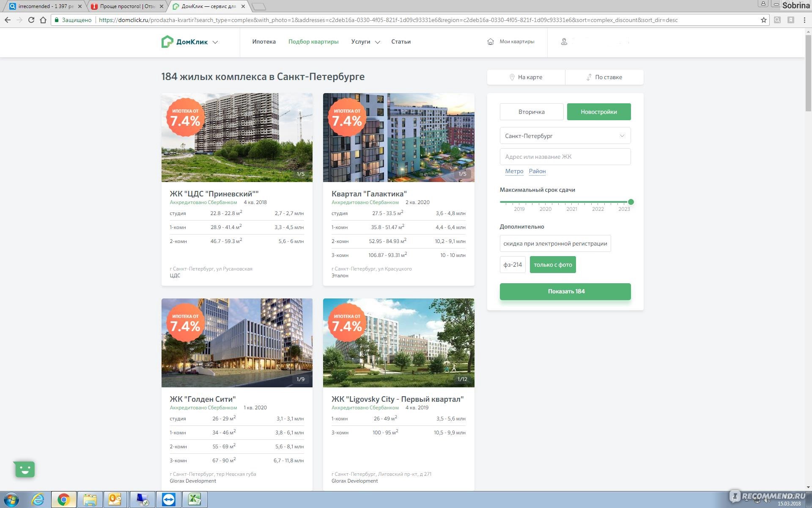
Task: Select the Вторичка toggle
Action: coord(531,112)
